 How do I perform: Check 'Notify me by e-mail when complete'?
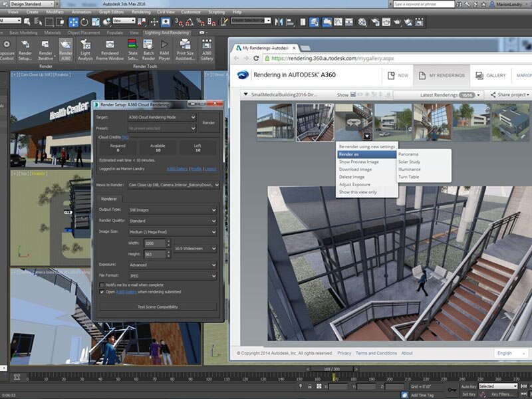102,285
